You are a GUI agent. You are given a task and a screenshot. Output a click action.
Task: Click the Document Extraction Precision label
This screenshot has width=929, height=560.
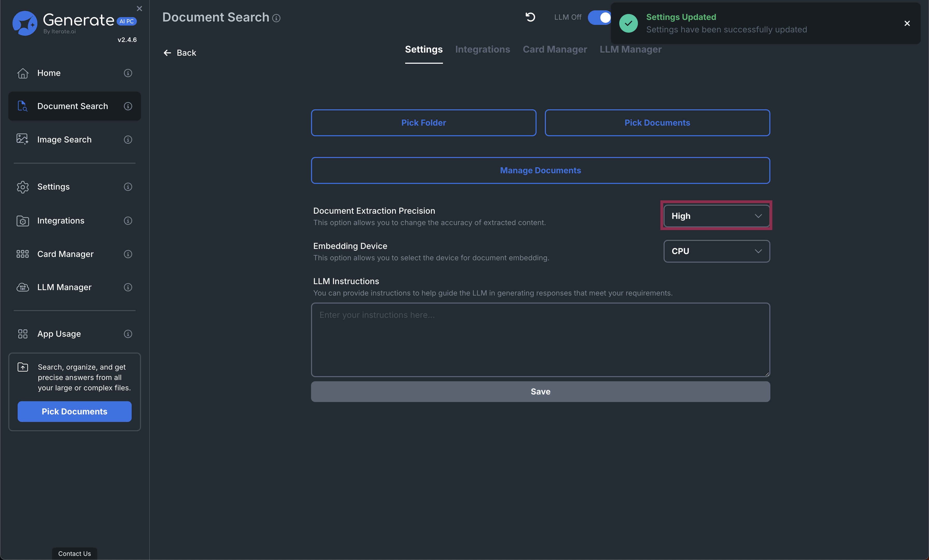[x=374, y=211]
